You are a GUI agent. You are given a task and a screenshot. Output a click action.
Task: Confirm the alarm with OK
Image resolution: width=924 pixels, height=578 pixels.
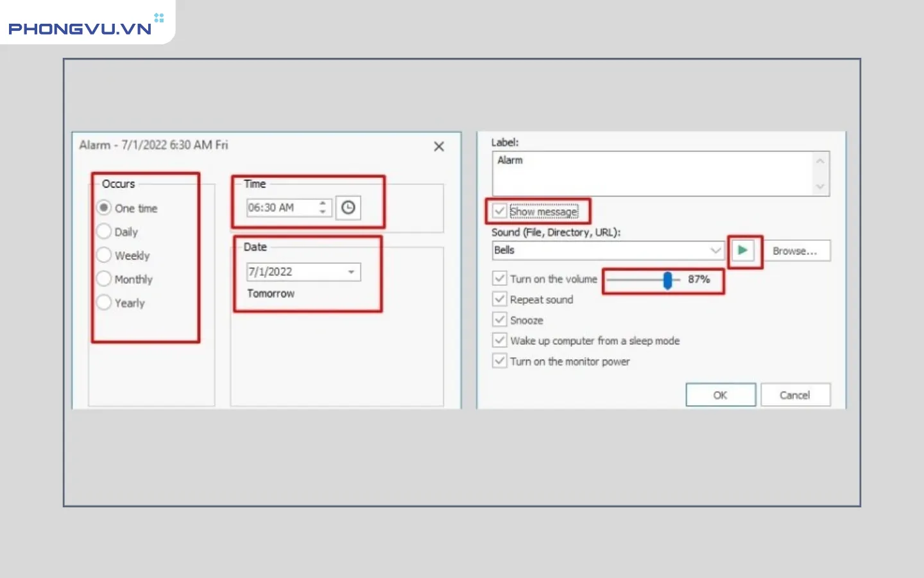720,395
